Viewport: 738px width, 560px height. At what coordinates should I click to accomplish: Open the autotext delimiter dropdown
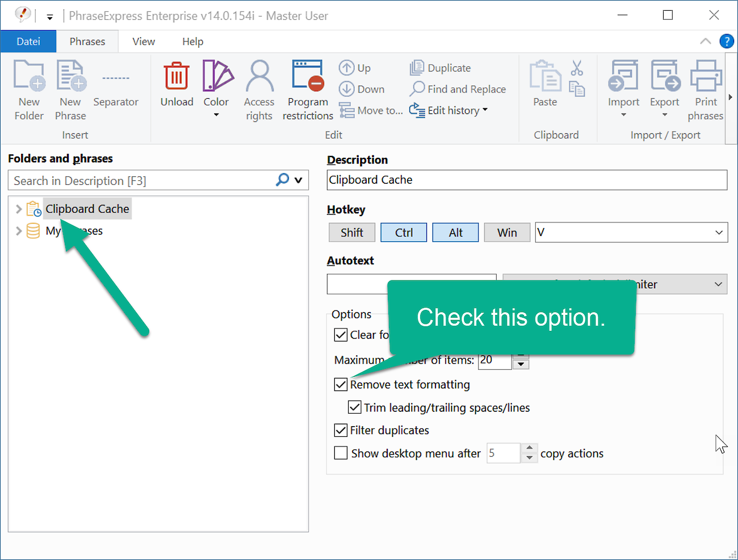(x=719, y=284)
